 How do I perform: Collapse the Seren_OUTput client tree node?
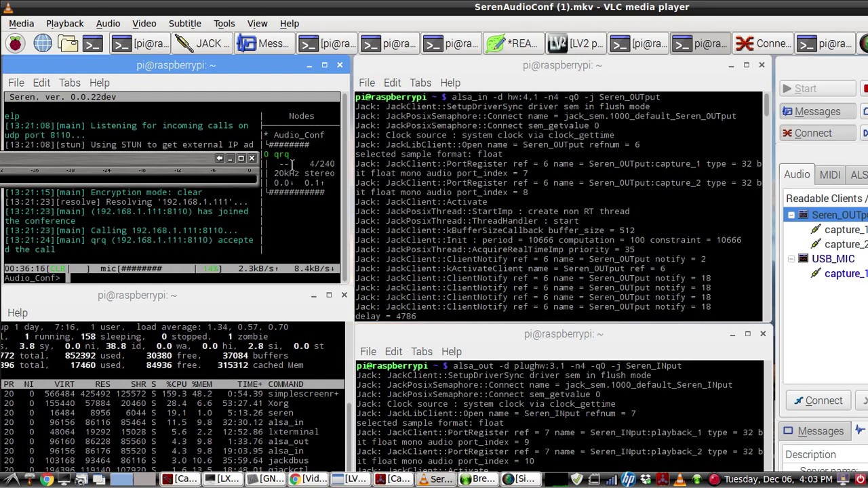pos(791,215)
